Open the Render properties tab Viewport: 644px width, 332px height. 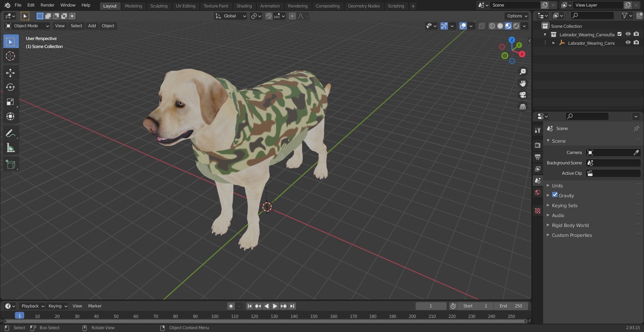537,145
